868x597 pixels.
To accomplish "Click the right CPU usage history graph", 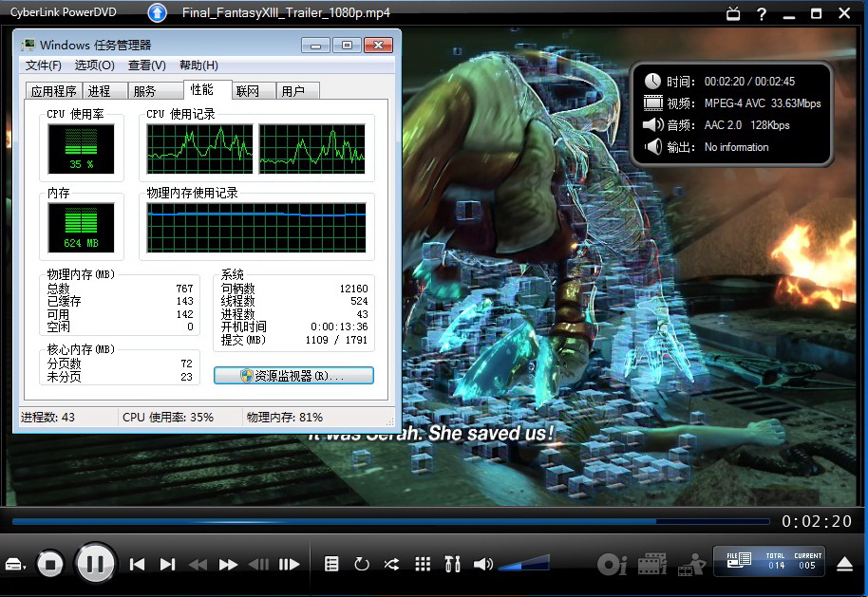I will [312, 149].
